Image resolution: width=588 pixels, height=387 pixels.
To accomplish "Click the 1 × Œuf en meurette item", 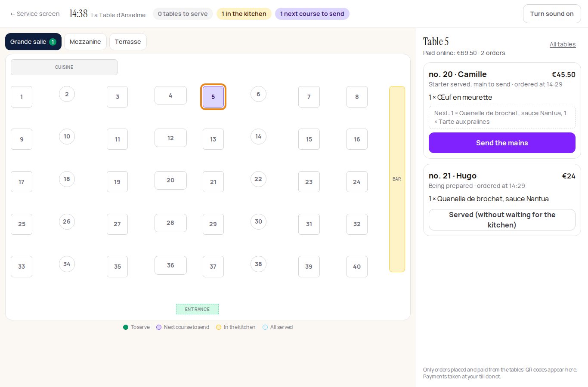I will [460, 97].
